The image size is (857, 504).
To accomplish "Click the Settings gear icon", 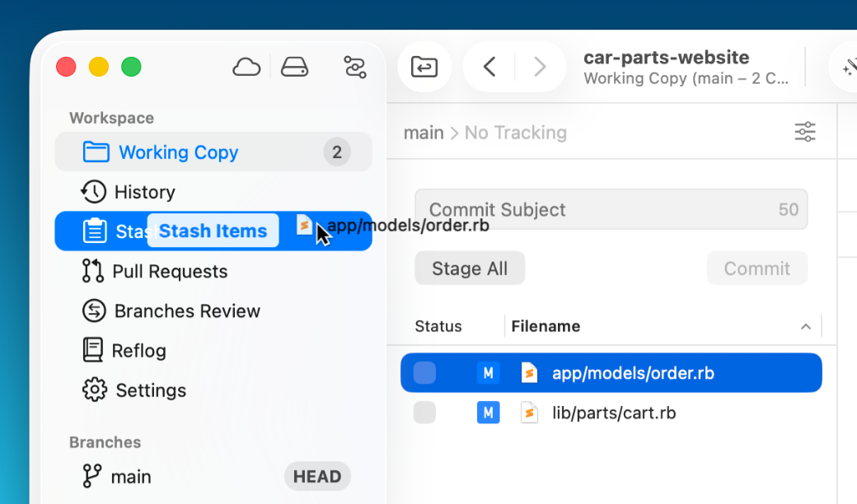I will [95, 390].
